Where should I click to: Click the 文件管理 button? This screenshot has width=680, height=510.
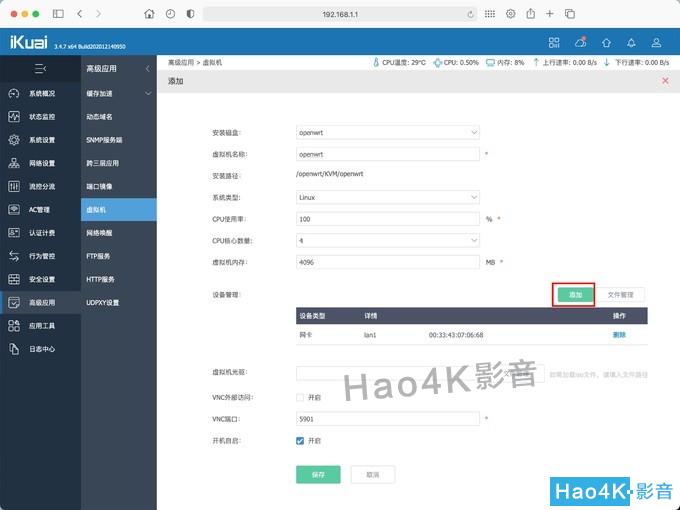(621, 294)
